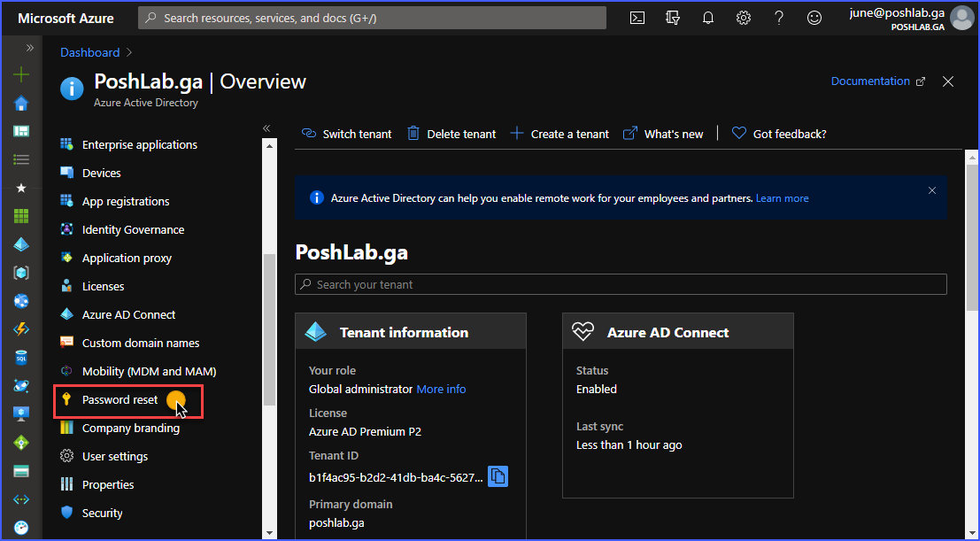Screen dimensions: 980x541
Task: Open Storage accounts icon
Action: tap(21, 471)
